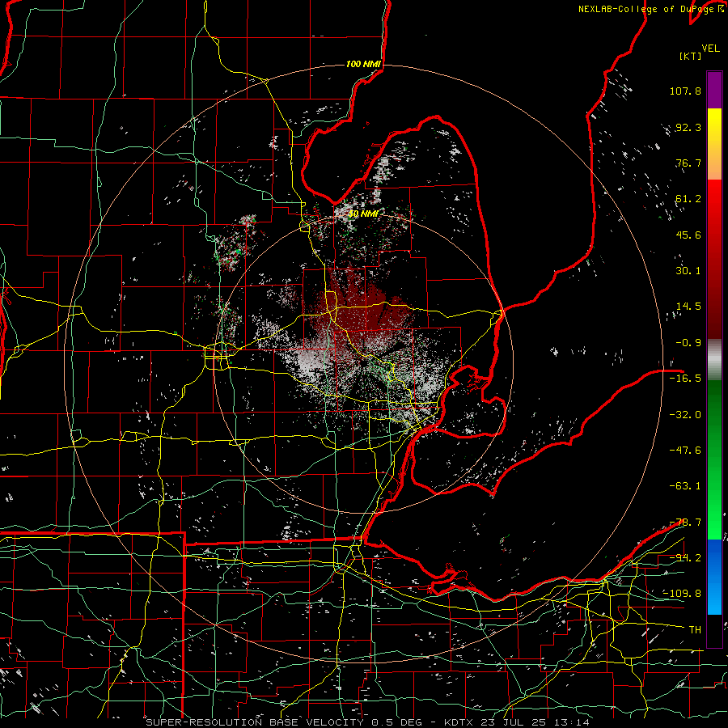Screen dimensions: 728x728
Task: Select the -0.9 velocity scale value
Action: click(688, 343)
